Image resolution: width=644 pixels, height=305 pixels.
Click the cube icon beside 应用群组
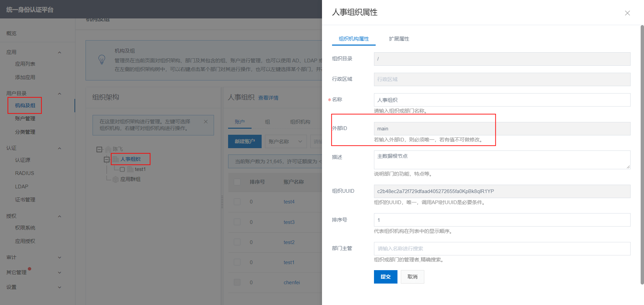tap(116, 179)
